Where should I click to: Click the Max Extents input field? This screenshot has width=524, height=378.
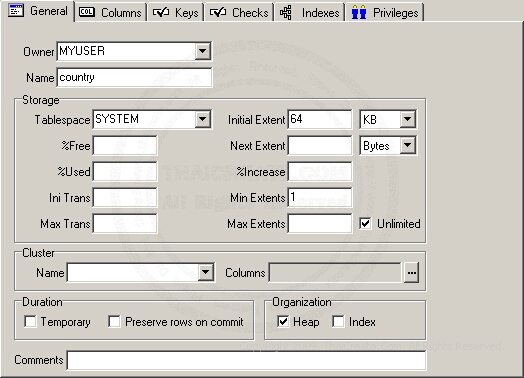click(320, 223)
